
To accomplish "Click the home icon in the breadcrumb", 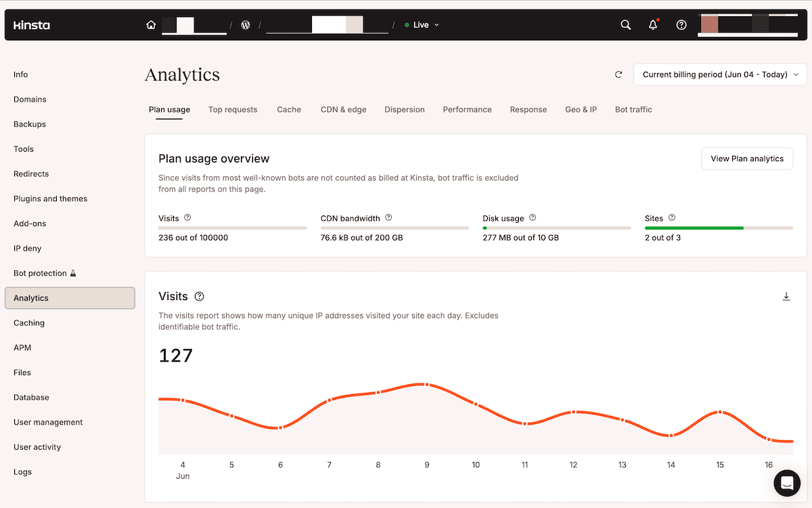I will click(x=151, y=25).
